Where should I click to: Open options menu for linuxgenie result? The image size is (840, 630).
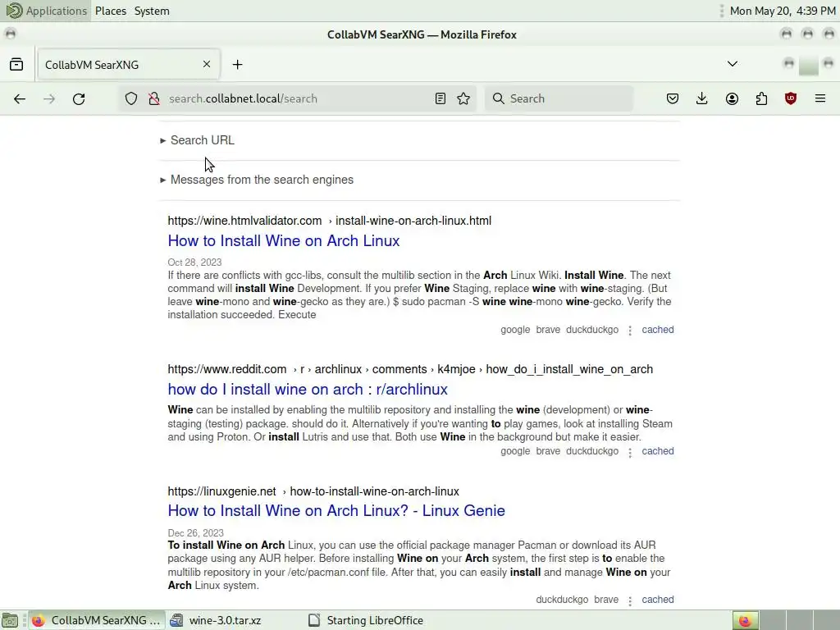[630, 600]
